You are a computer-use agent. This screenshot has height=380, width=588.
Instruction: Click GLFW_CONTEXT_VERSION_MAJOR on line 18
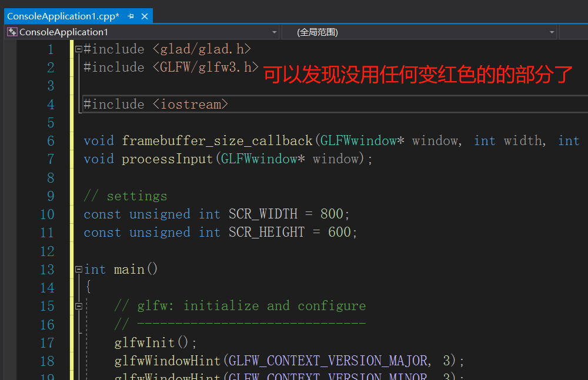click(328, 361)
